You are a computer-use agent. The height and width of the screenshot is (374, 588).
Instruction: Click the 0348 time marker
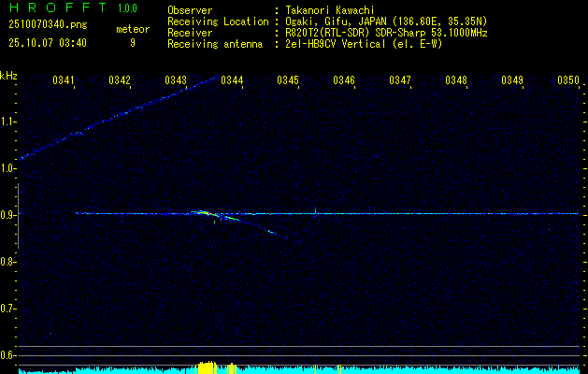point(456,80)
